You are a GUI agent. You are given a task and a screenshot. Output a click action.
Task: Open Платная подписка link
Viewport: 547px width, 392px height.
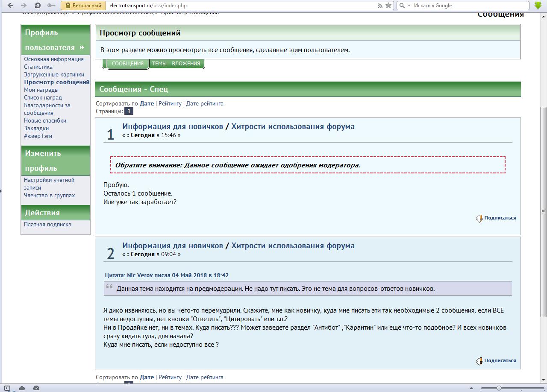click(47, 225)
